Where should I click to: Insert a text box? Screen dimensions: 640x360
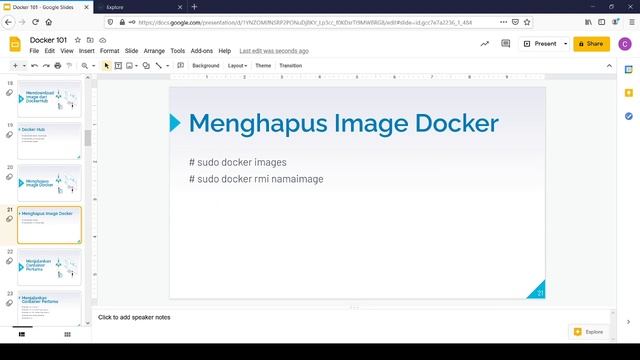click(x=118, y=66)
